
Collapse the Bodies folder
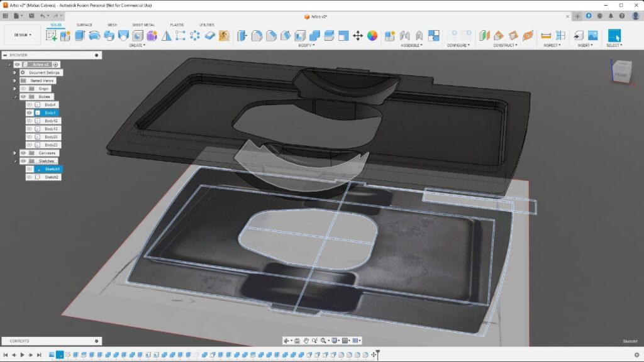tap(15, 97)
